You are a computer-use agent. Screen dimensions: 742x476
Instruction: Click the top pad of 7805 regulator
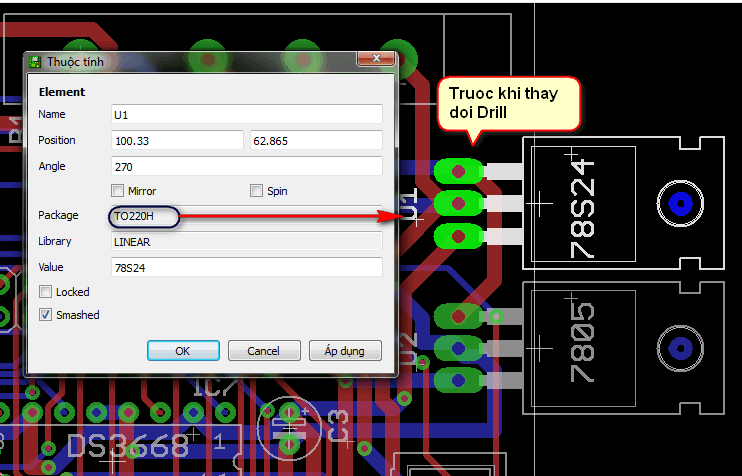coord(458,316)
